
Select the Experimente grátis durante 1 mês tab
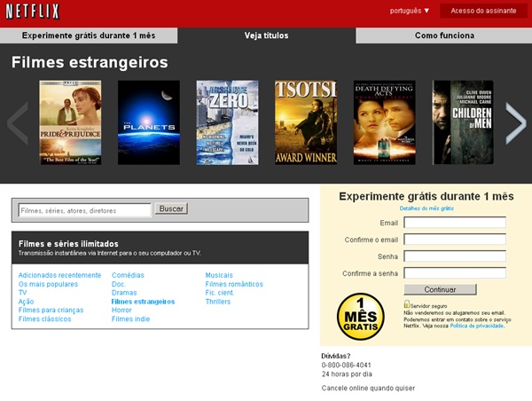click(89, 35)
